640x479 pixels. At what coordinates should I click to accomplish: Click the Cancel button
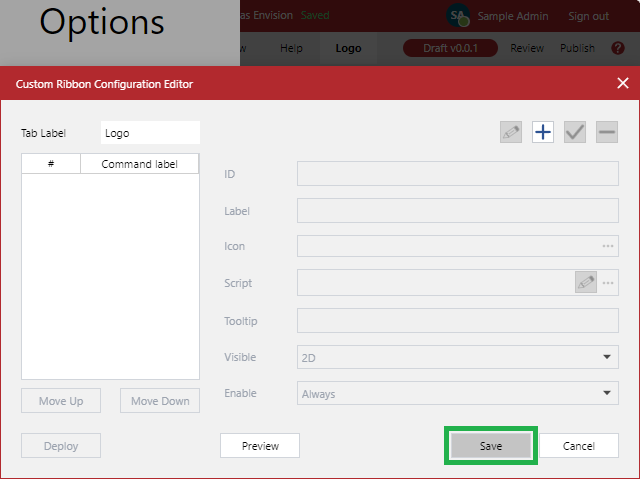coord(579,446)
